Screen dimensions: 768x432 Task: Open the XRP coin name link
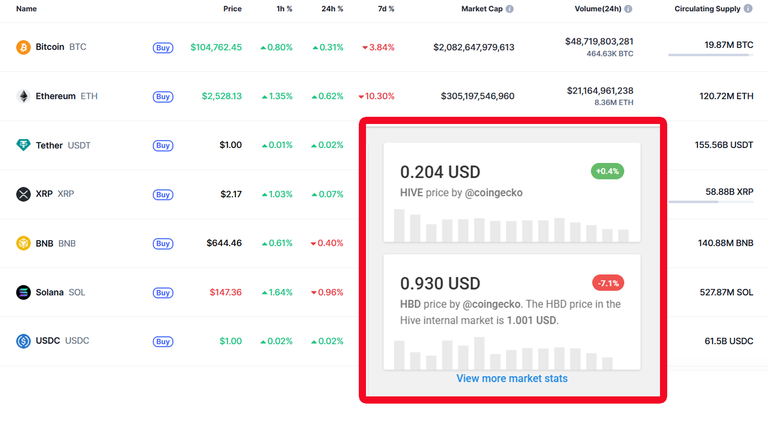(x=44, y=194)
